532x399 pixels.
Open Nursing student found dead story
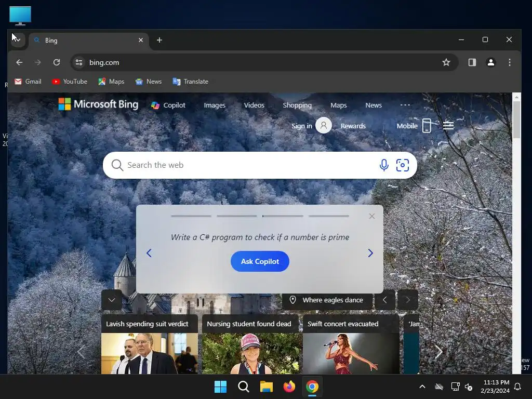(250, 344)
